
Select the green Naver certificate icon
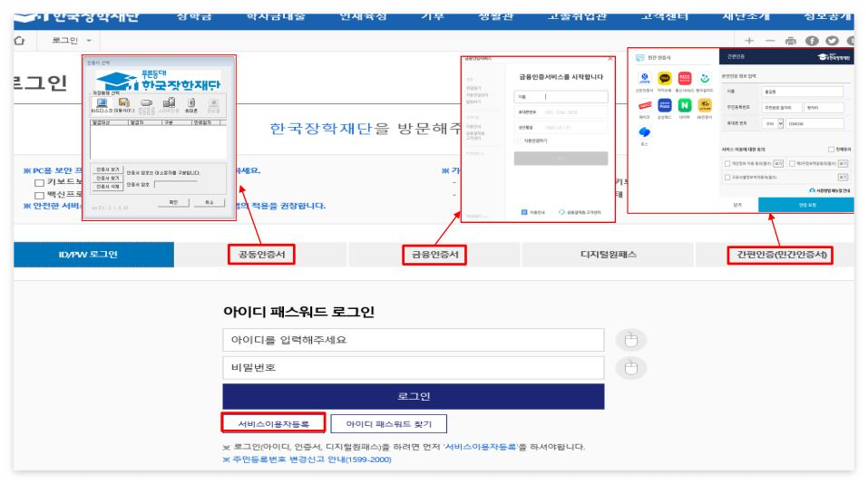click(x=685, y=105)
